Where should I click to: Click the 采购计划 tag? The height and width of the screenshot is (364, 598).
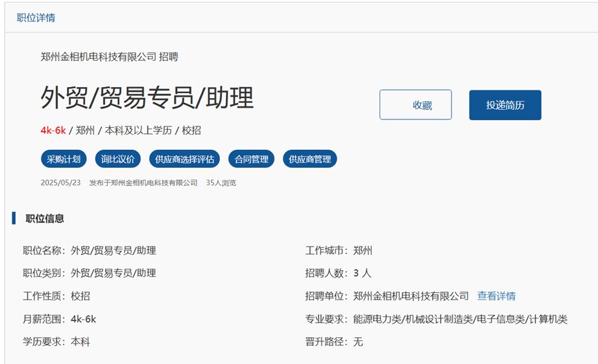click(64, 159)
